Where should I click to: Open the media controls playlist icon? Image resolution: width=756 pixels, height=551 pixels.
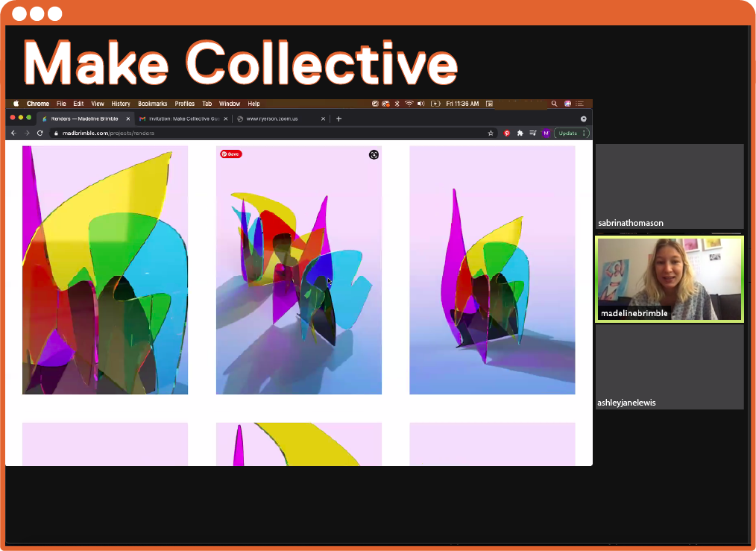533,133
